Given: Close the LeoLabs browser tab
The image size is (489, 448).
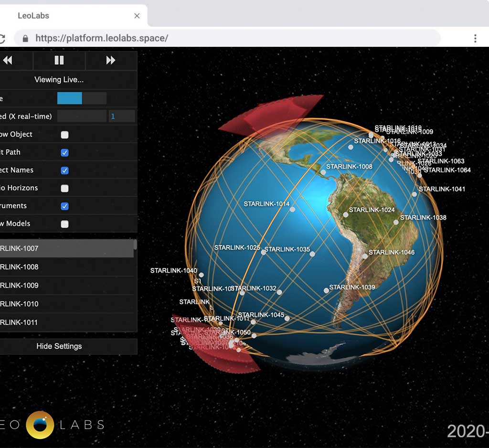Looking at the screenshot, I should (x=137, y=16).
